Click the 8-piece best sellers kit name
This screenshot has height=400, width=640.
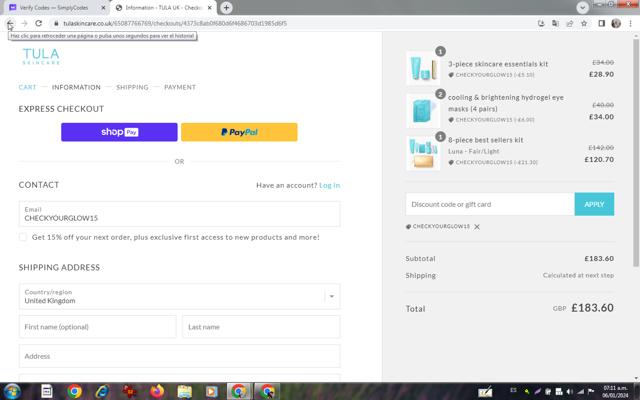click(486, 140)
